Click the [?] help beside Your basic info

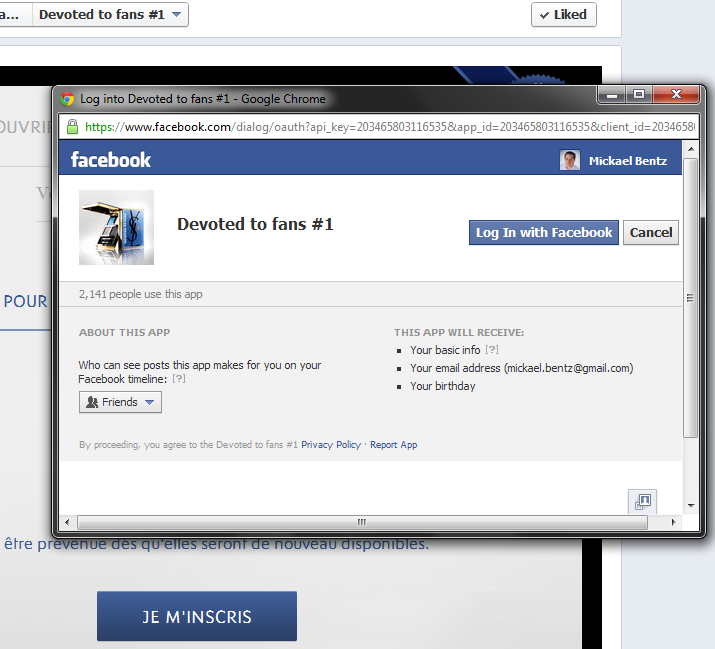coord(492,349)
